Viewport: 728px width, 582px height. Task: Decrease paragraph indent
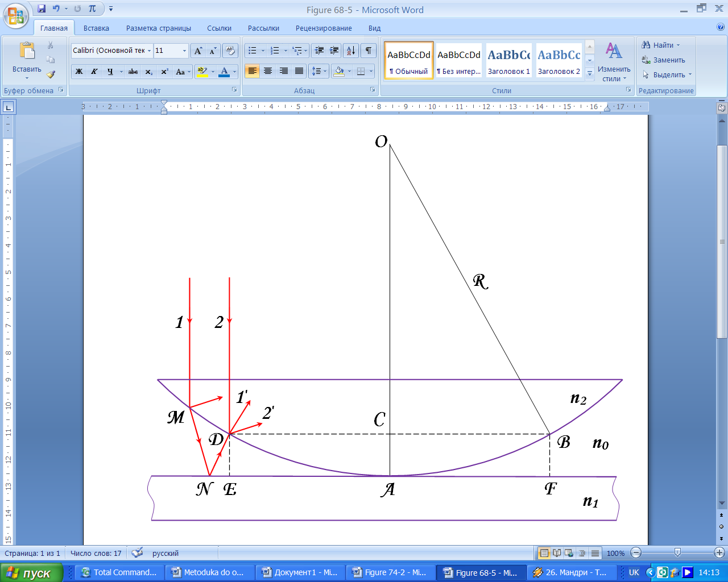click(x=319, y=51)
